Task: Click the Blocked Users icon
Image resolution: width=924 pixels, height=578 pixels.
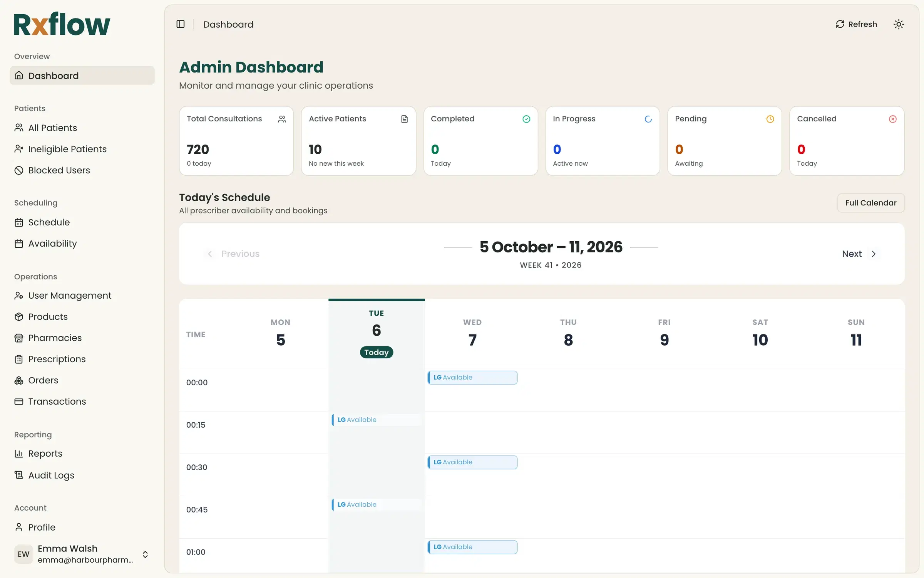Action: click(19, 170)
